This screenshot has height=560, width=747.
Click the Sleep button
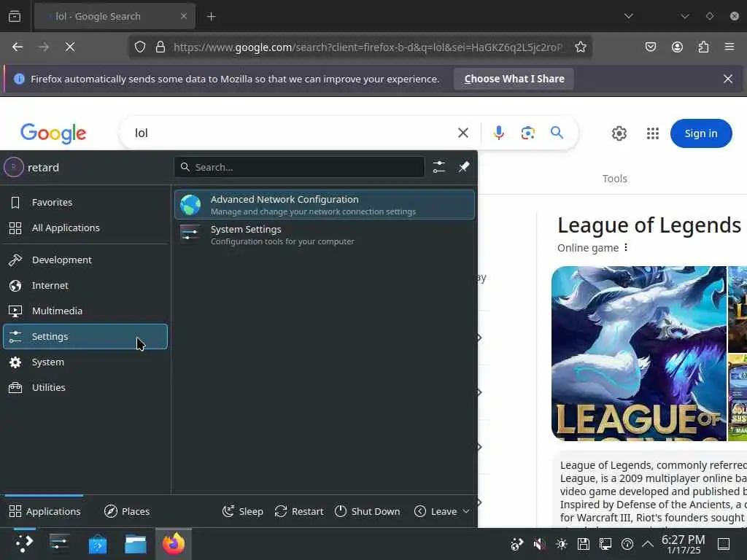(243, 511)
